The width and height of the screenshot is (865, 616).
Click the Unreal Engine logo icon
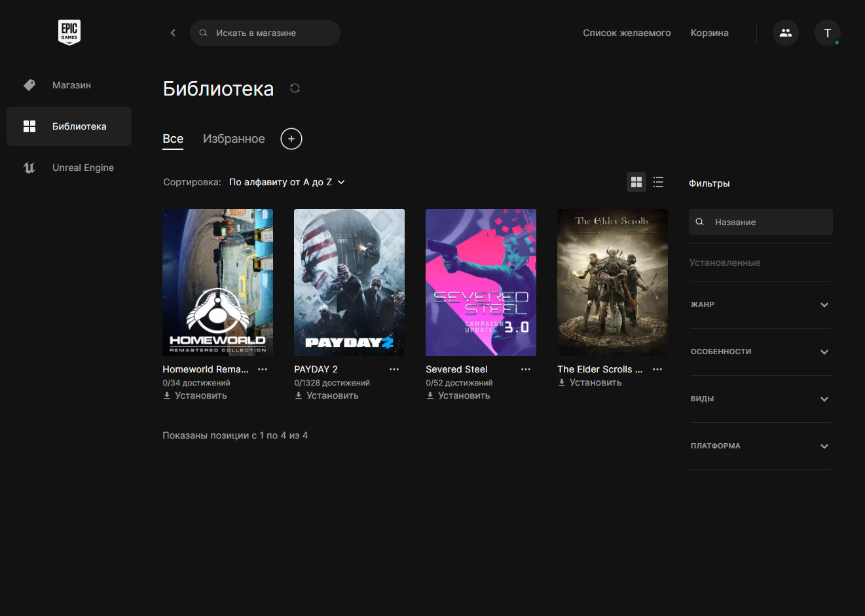29,168
